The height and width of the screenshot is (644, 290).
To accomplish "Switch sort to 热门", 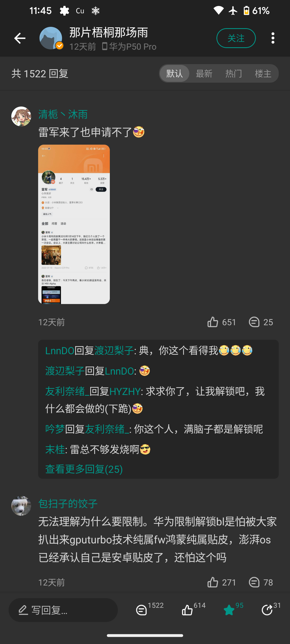I will pos(234,74).
